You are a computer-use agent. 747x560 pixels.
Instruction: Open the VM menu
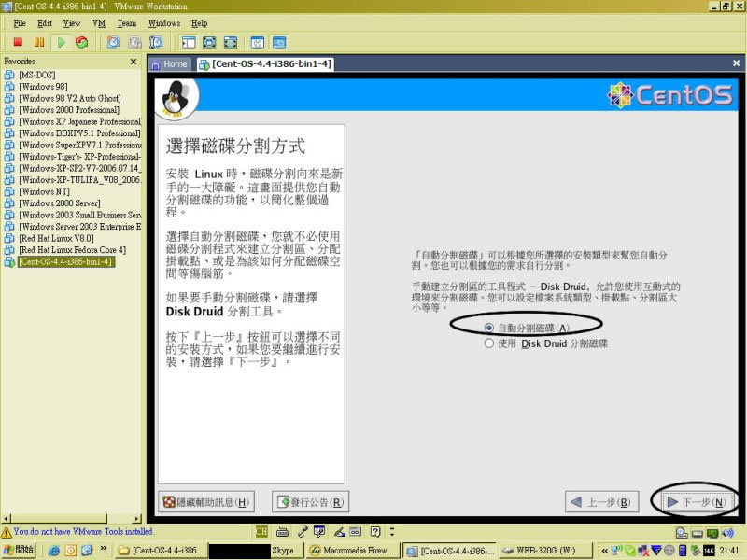(x=99, y=23)
